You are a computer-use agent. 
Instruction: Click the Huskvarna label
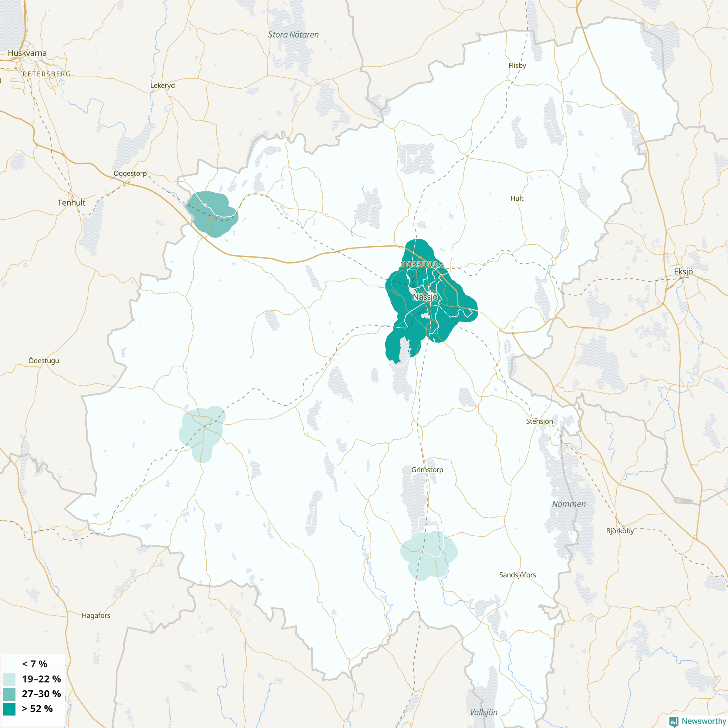tap(27, 53)
